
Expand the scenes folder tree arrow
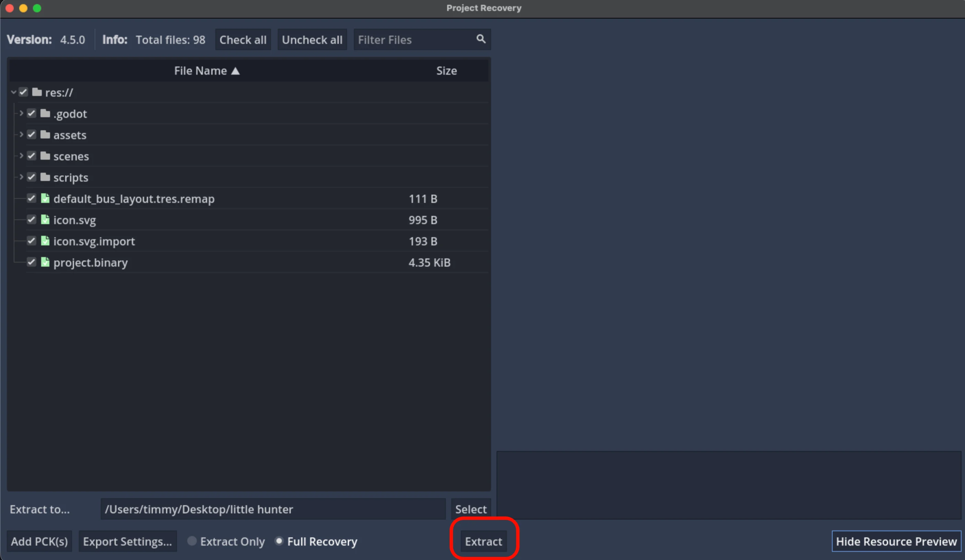21,156
